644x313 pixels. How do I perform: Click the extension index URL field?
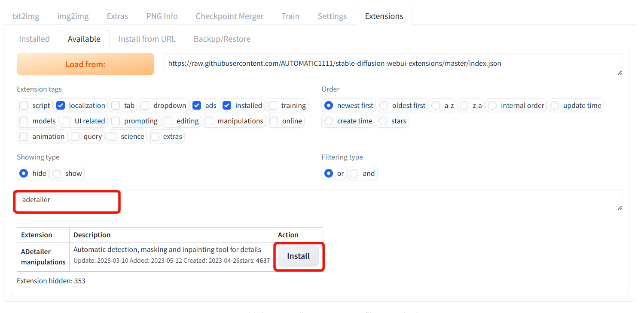pos(391,64)
